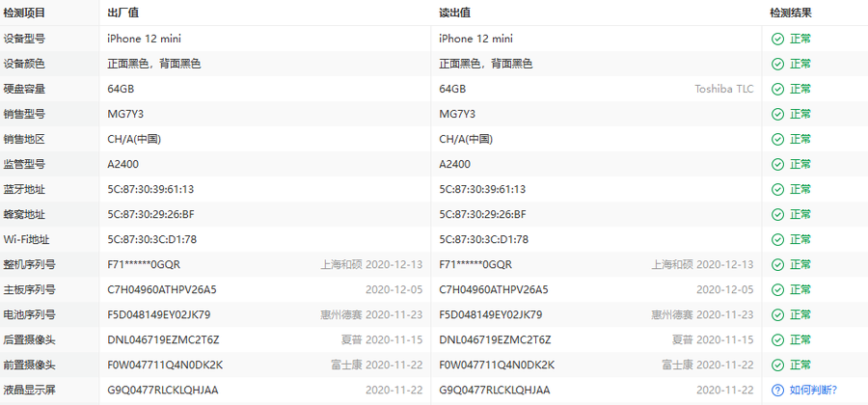Click factory mainboard serial C7H04960ATHPV26A5

pyautogui.click(x=162, y=290)
